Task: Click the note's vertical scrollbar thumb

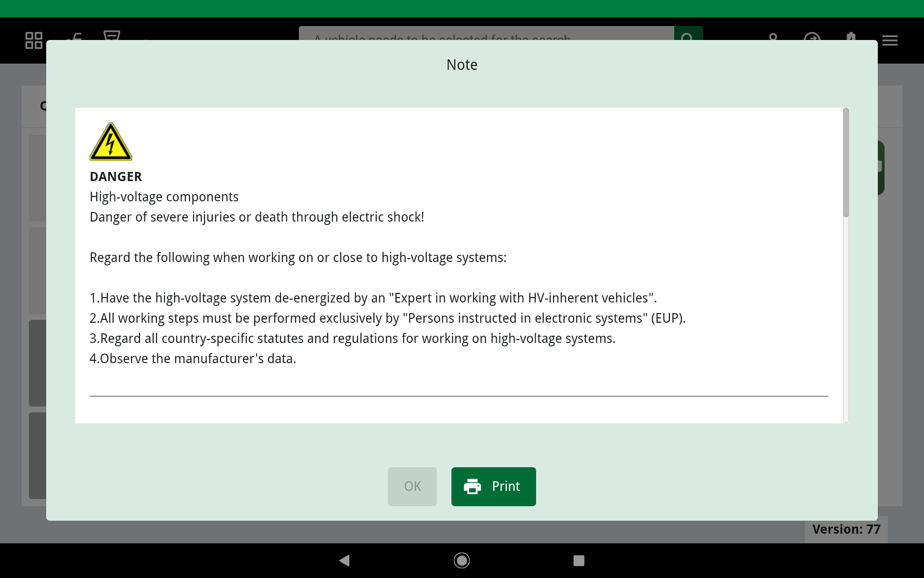Action: pos(846,163)
